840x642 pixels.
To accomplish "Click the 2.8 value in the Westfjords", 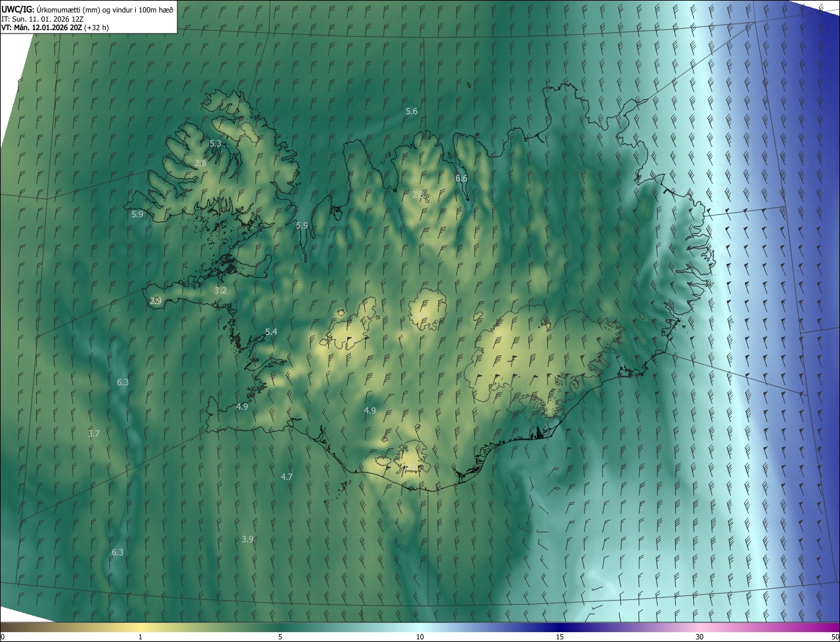I will click(200, 163).
